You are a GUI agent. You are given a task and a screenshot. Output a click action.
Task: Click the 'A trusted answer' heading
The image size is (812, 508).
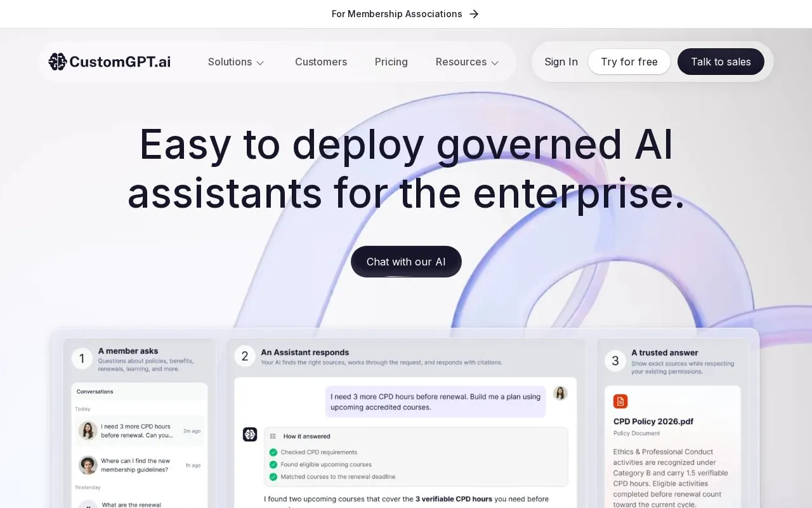(665, 352)
